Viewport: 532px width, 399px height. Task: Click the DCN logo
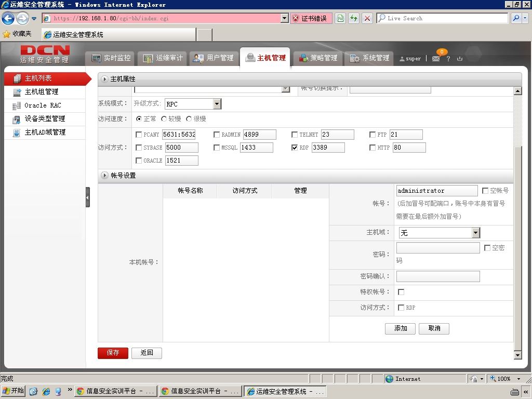tap(45, 50)
